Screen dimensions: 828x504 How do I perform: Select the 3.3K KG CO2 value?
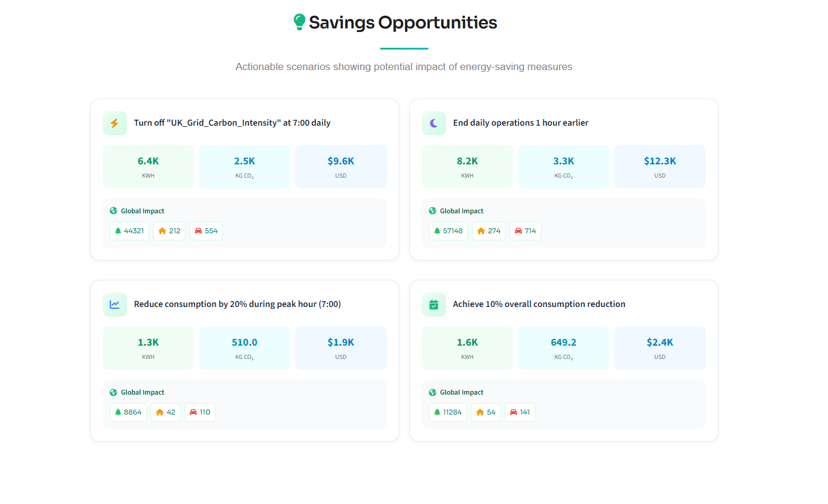click(563, 161)
